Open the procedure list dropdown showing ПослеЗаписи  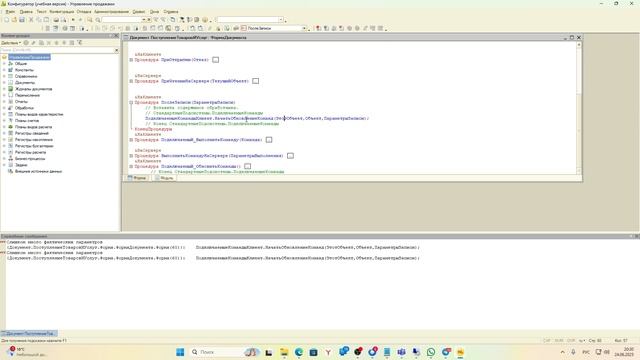coord(304,28)
